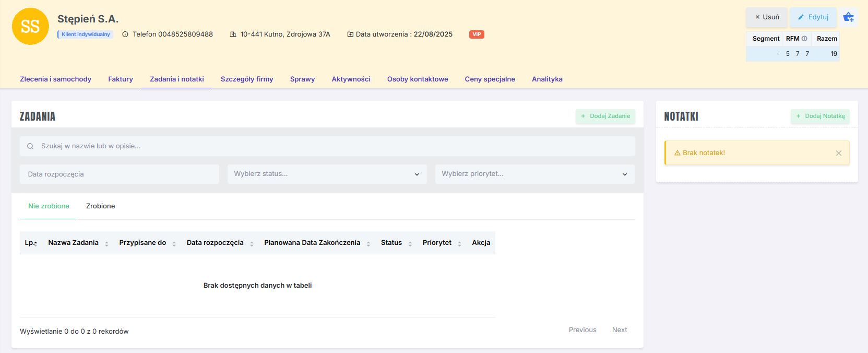The image size is (868, 353).
Task: Click the Edytuj button
Action: click(x=813, y=17)
